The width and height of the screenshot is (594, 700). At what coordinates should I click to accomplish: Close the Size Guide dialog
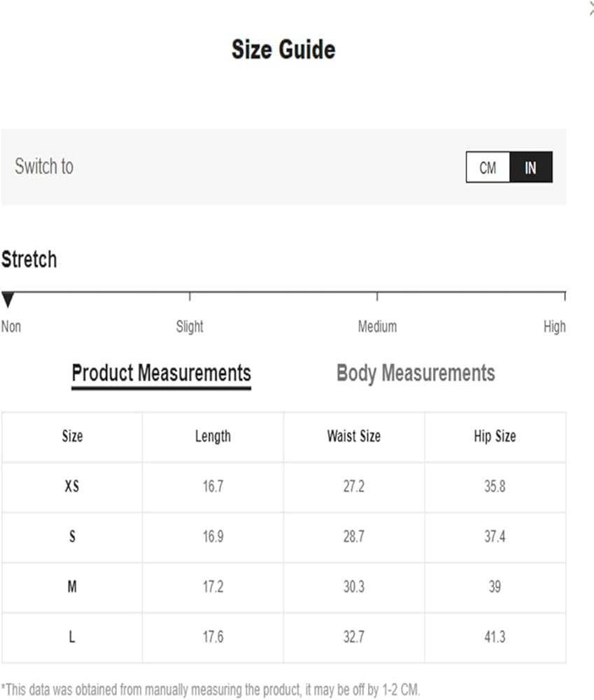(x=591, y=8)
